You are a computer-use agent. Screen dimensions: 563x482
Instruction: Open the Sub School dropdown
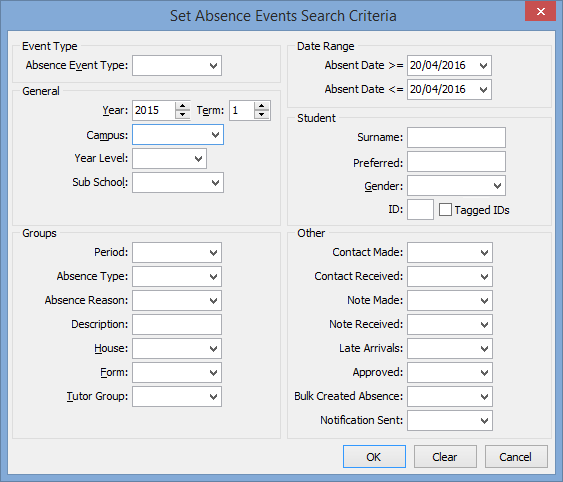click(178, 182)
